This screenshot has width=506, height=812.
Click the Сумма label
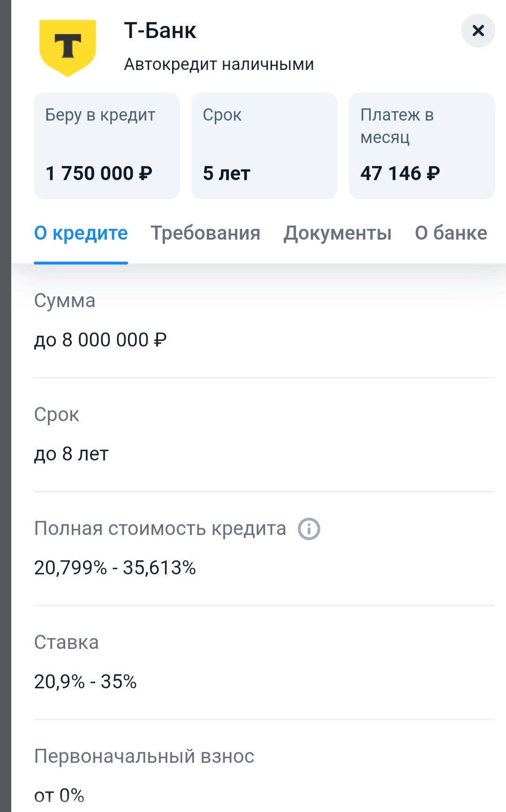click(65, 301)
